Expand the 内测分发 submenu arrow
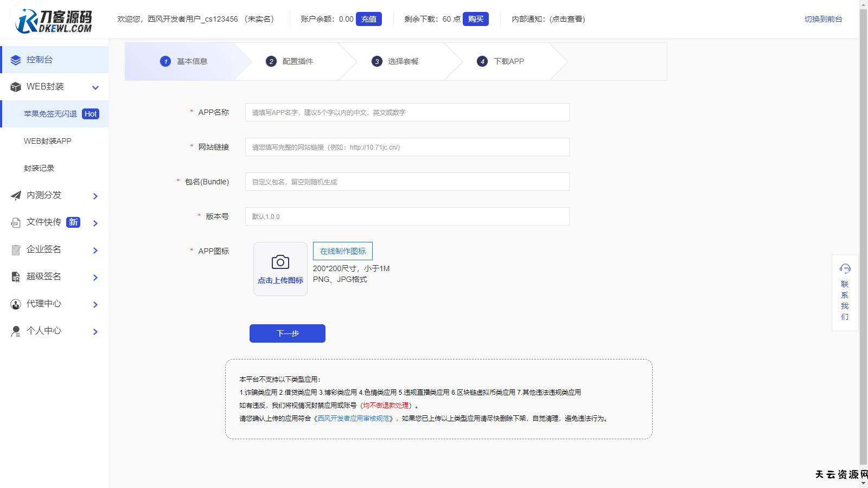This screenshot has width=868, height=488. point(95,196)
